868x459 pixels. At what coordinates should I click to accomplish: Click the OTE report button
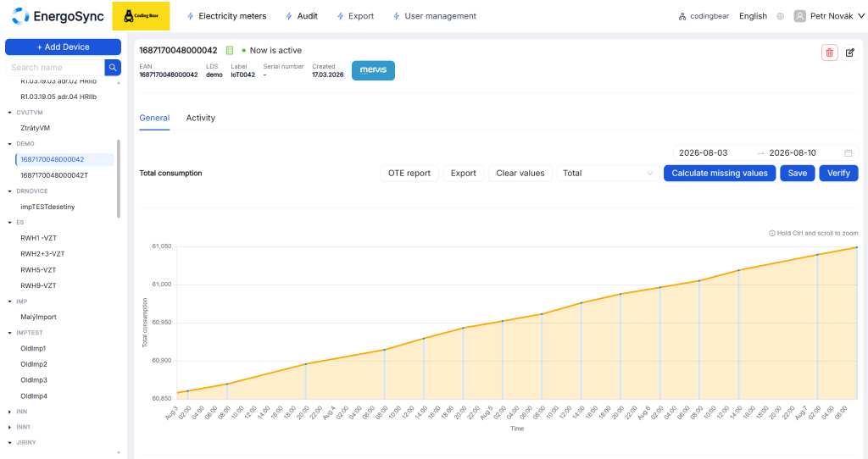click(x=409, y=173)
